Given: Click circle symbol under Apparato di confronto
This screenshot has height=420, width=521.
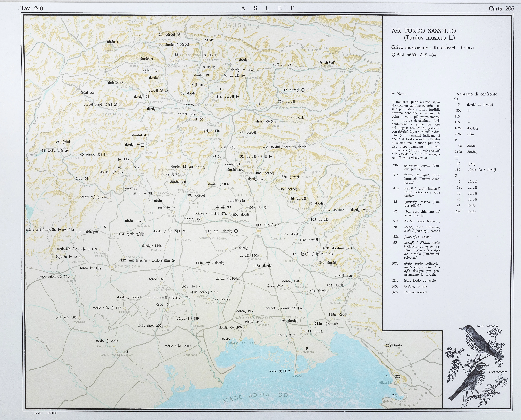Looking at the screenshot, I should pos(456,99).
